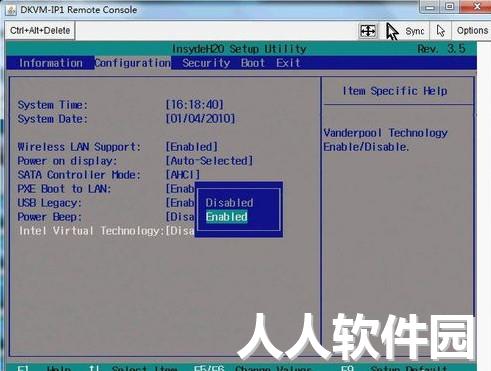Viewport: 491px width, 371px height.
Task: Click the Item Specific Help heading
Action: click(x=395, y=91)
